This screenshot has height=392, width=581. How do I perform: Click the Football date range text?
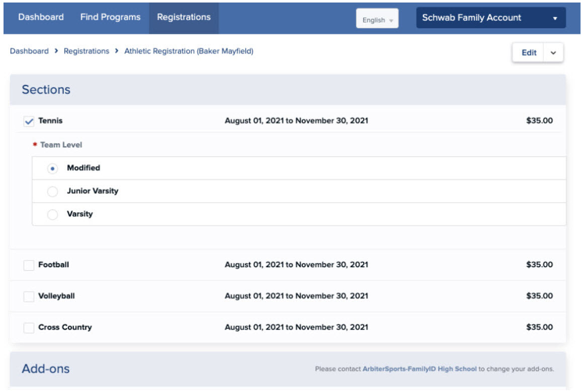[x=296, y=265]
